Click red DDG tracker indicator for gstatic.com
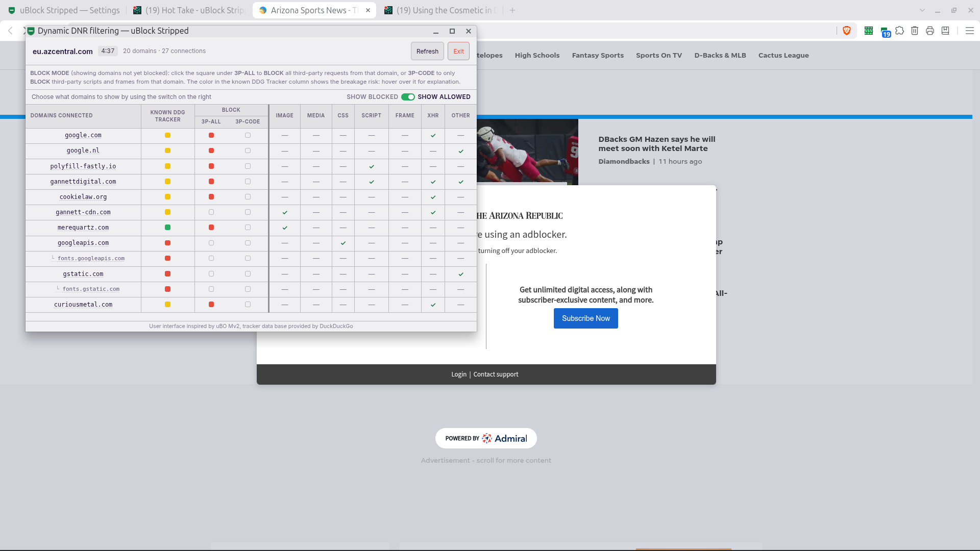The width and height of the screenshot is (980, 551). pos(167,274)
